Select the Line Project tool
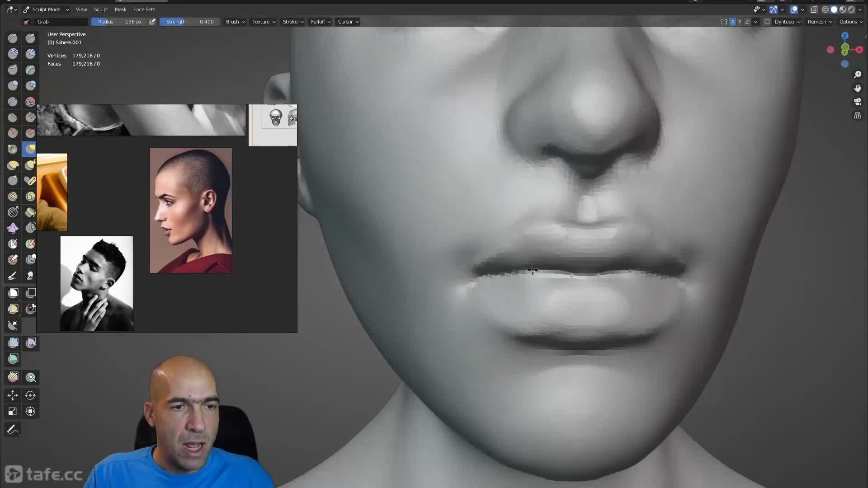Screen dimensions: 868x488 (x=13, y=325)
